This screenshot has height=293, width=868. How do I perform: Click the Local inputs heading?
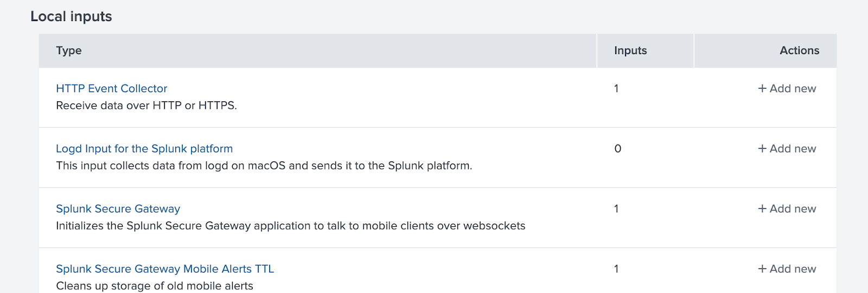71,16
